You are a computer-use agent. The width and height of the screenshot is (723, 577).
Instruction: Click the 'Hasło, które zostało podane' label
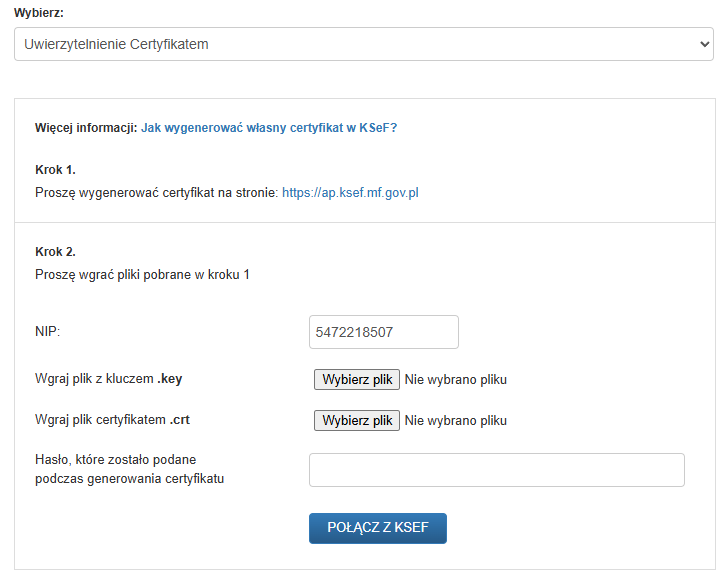point(115,459)
